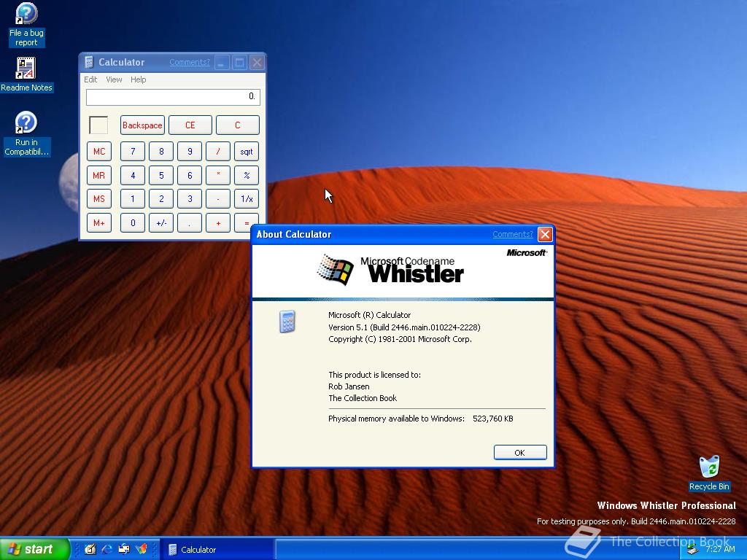This screenshot has height=560, width=747.
Task: Click the MR memory recall button
Action: (x=99, y=175)
